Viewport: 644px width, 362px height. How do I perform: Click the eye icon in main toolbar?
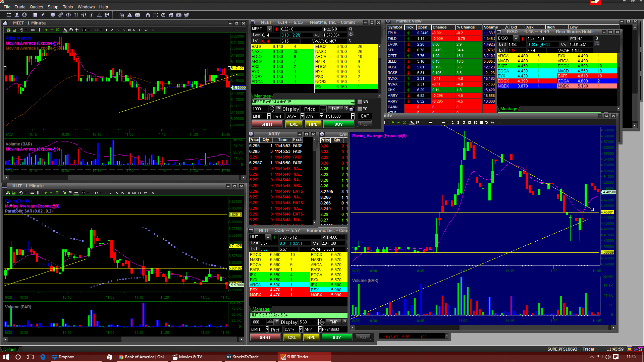[68, 15]
